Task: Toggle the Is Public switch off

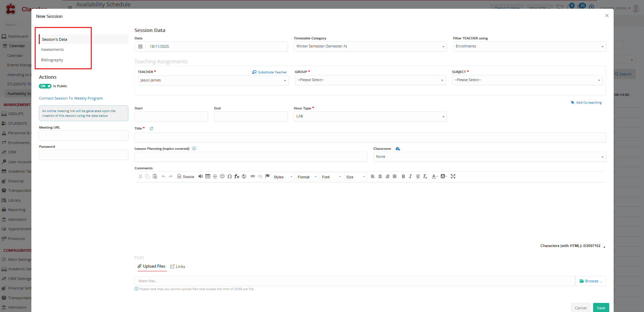Action: pyautogui.click(x=45, y=86)
